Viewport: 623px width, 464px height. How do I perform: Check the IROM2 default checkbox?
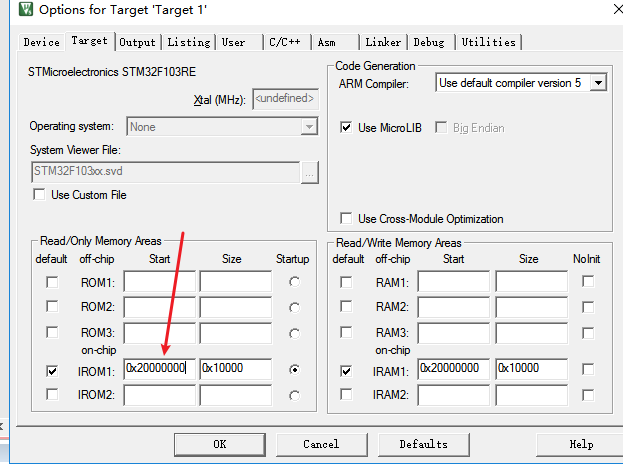[52, 394]
